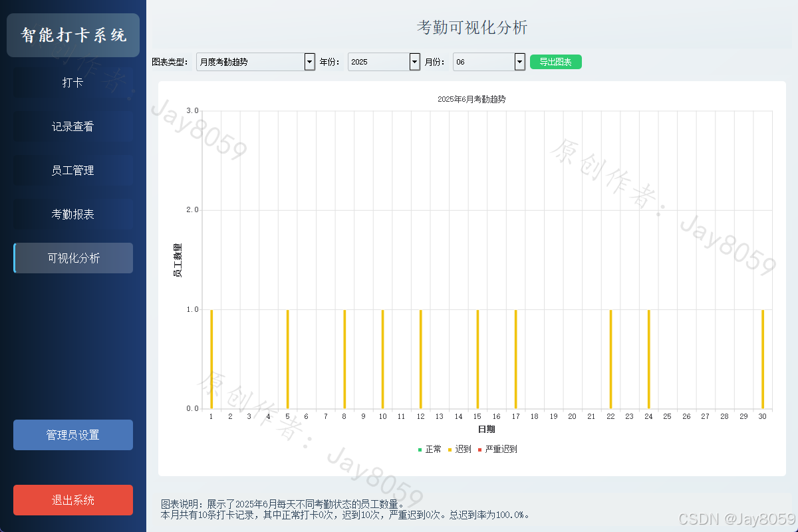Click the yellow bar for day 22

pyautogui.click(x=610, y=359)
